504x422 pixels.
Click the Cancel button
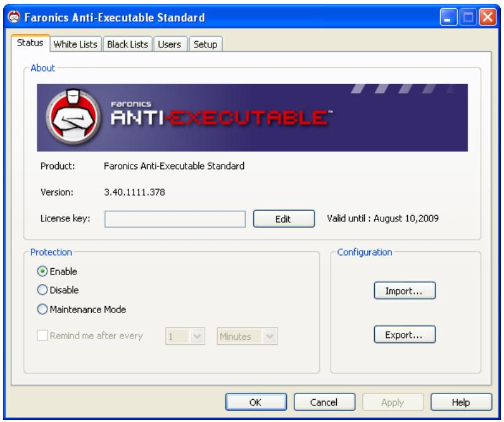pyautogui.click(x=324, y=402)
